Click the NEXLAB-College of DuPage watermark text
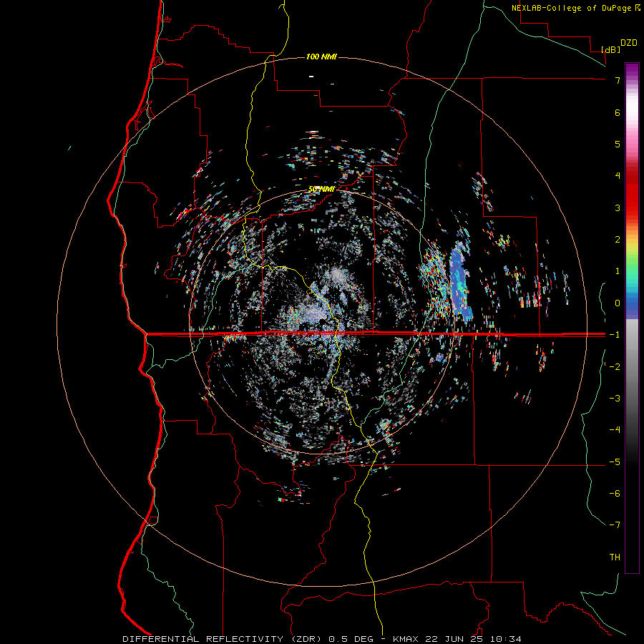This screenshot has width=644, height=644. [x=572, y=8]
